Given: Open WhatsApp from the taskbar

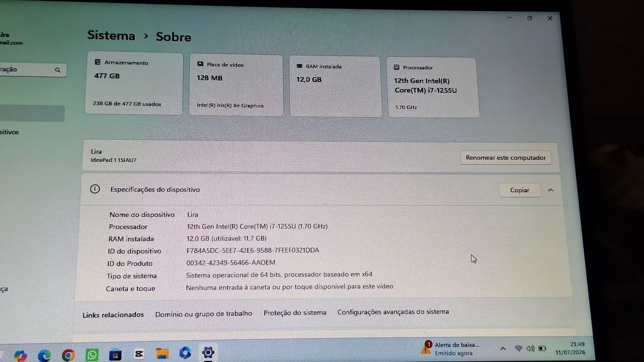Looking at the screenshot, I should [x=92, y=355].
